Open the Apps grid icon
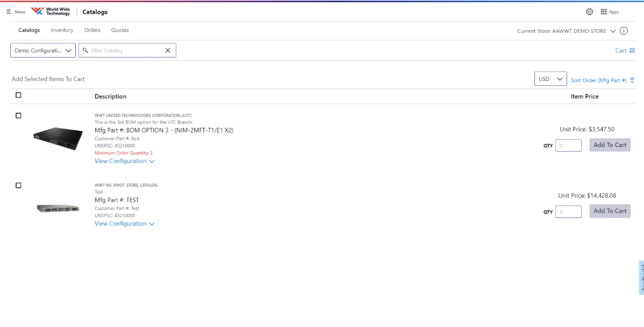The width and height of the screenshot is (644, 327). [604, 12]
